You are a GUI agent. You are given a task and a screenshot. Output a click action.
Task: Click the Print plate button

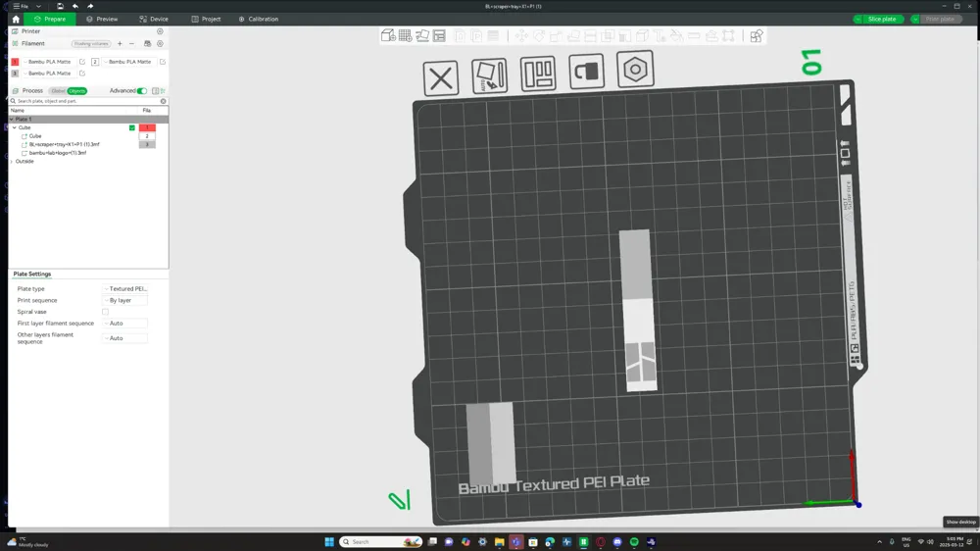tap(940, 20)
